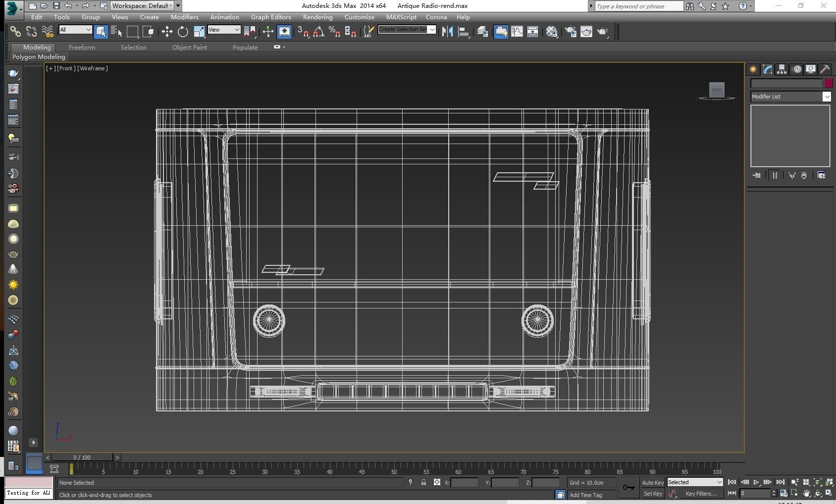Viewport: 836px width, 504px height.
Task: Open the Create Selection Set dropdown
Action: click(x=407, y=30)
